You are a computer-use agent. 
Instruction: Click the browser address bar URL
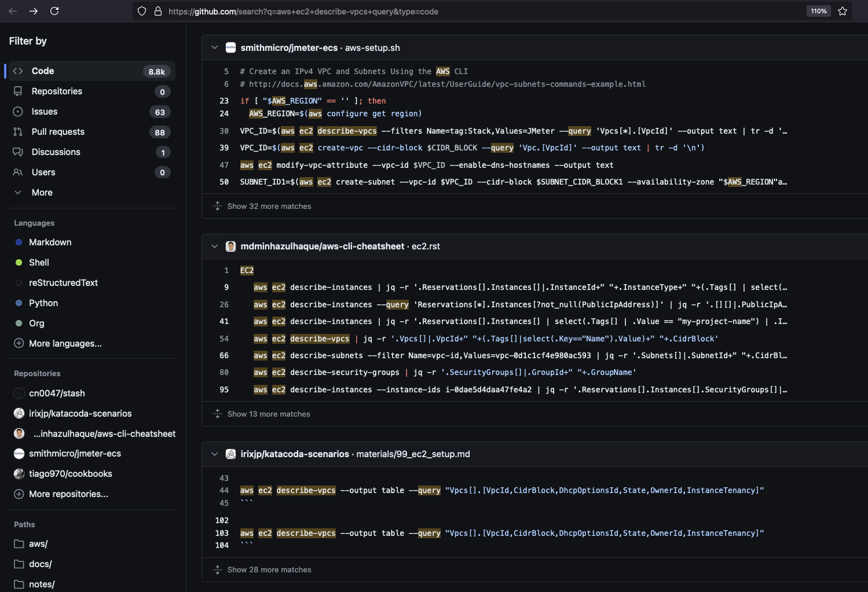point(303,12)
